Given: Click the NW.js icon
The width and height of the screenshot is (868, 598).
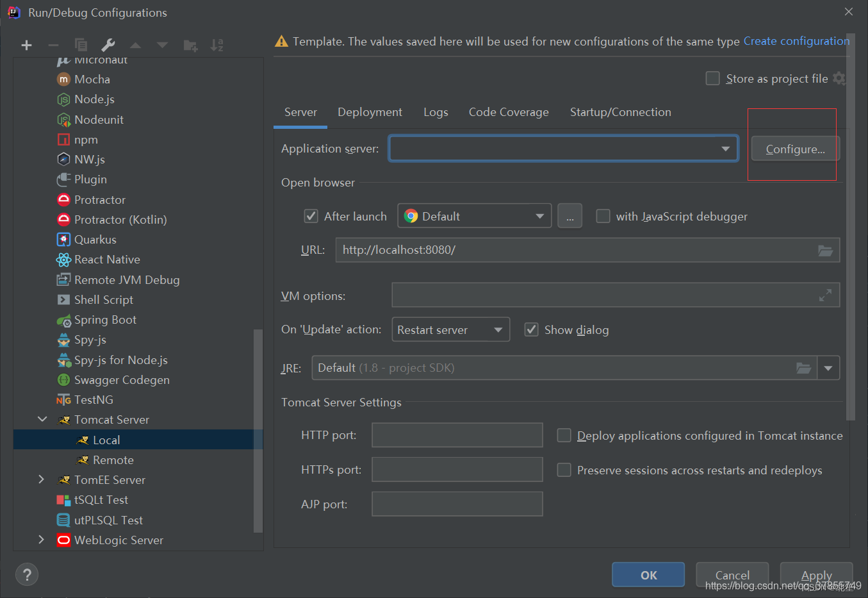Looking at the screenshot, I should [x=63, y=160].
